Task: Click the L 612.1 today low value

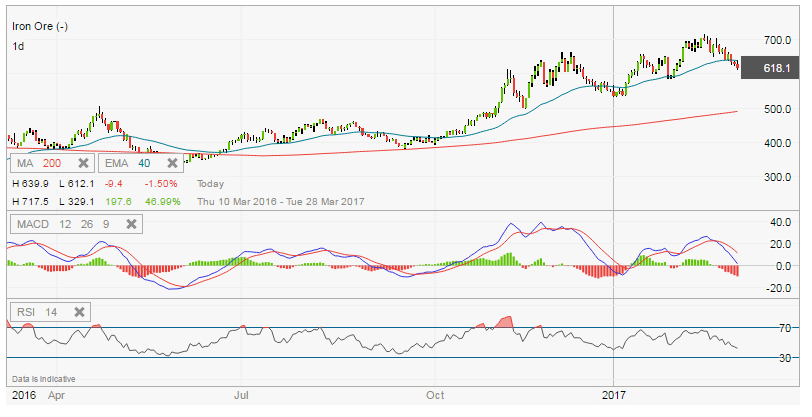Action: (x=77, y=184)
